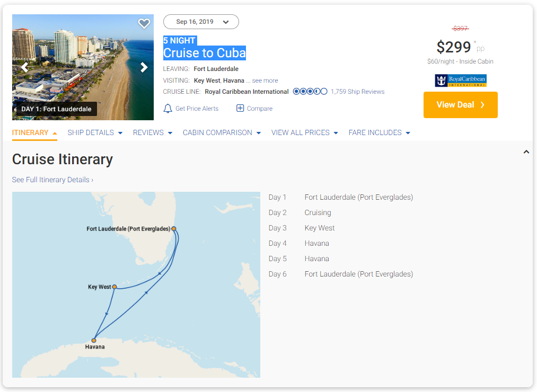
Task: Click the Fort Lauderdale port marker on map
Action: (x=173, y=229)
